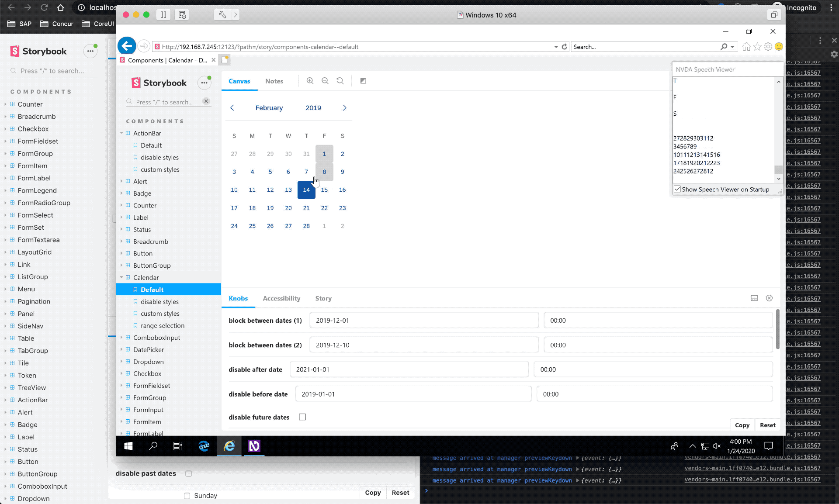The image size is (839, 504).
Task: Open the IE address bar dropdown arrow
Action: click(556, 47)
